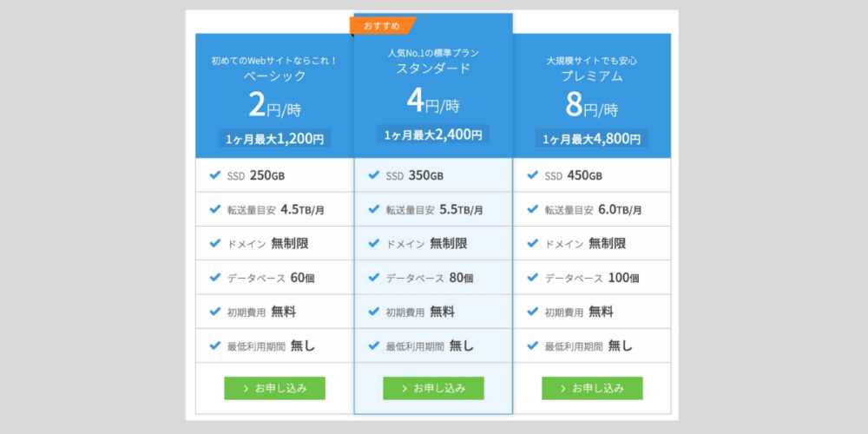Click the 6.0TB/月 transfer value
The height and width of the screenshot is (434, 868).
pyautogui.click(x=620, y=210)
